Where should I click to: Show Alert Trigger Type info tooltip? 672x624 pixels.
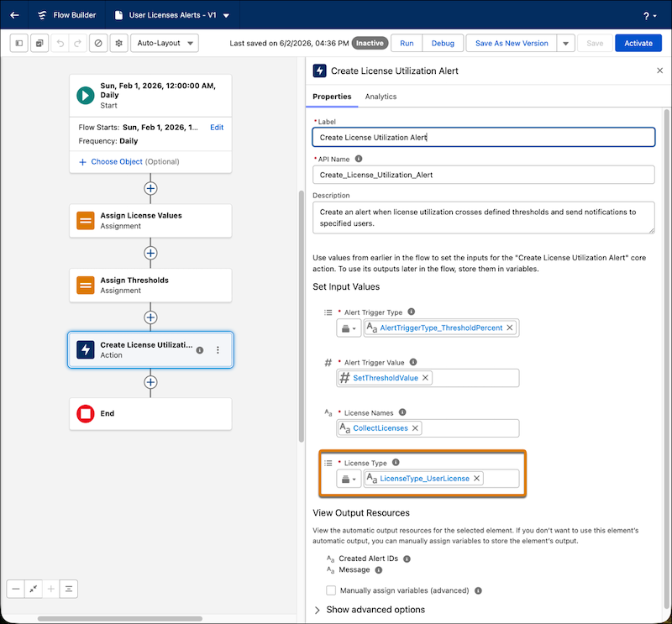tap(411, 312)
